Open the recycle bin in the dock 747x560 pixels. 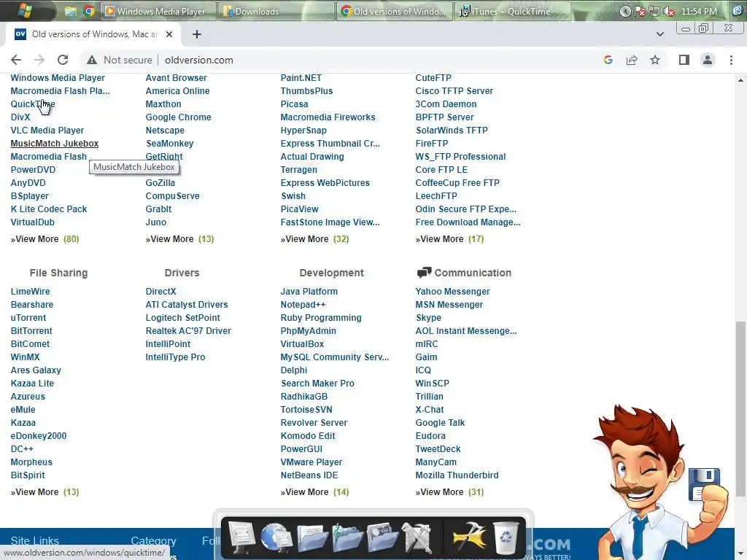506,538
